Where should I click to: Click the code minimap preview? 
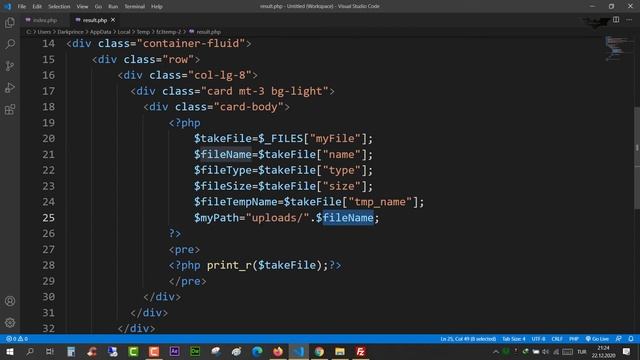617,48
